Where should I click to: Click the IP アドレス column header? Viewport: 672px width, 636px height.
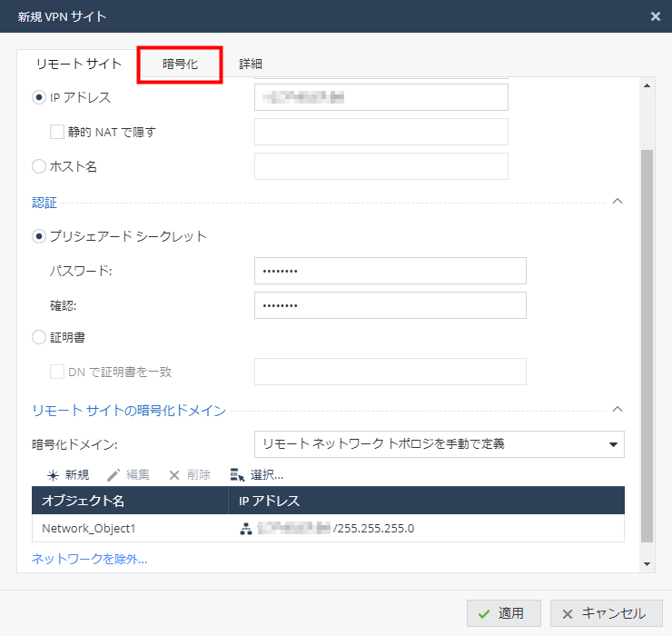[x=427, y=501]
